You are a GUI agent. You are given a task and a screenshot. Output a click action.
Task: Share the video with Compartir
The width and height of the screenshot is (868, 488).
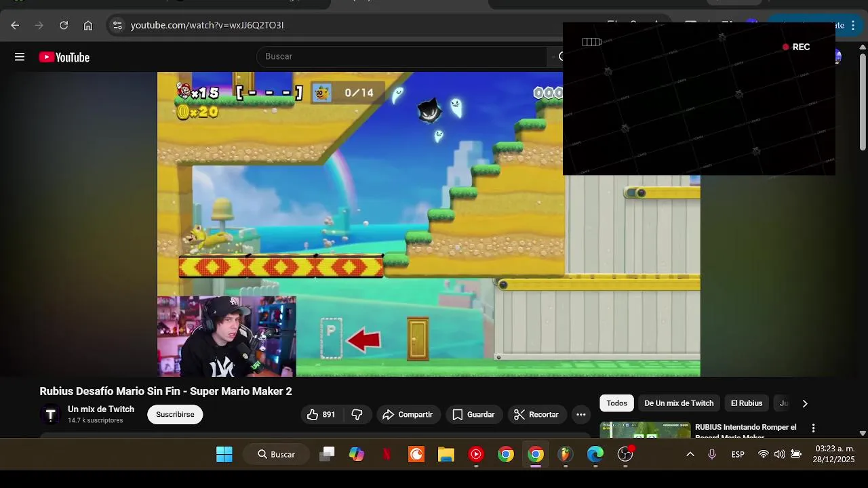click(408, 414)
